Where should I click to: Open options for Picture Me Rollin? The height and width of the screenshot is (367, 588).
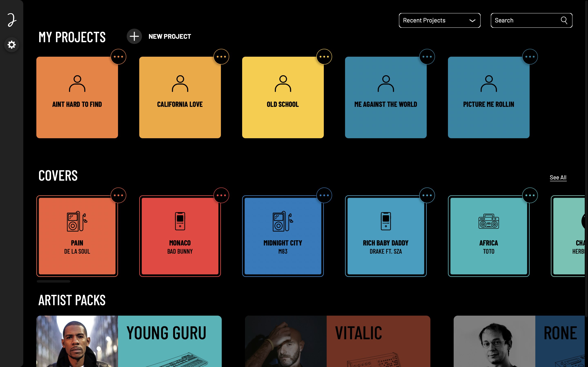pyautogui.click(x=530, y=57)
